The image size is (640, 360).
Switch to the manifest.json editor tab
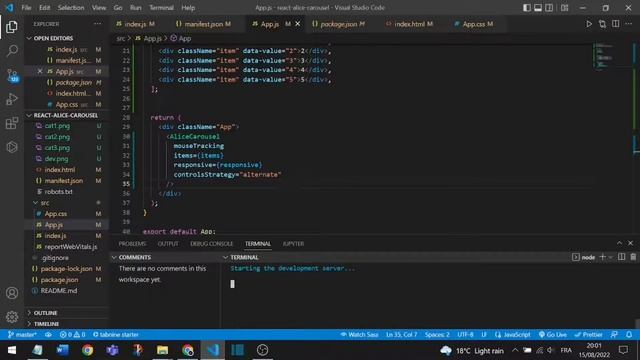[203, 24]
